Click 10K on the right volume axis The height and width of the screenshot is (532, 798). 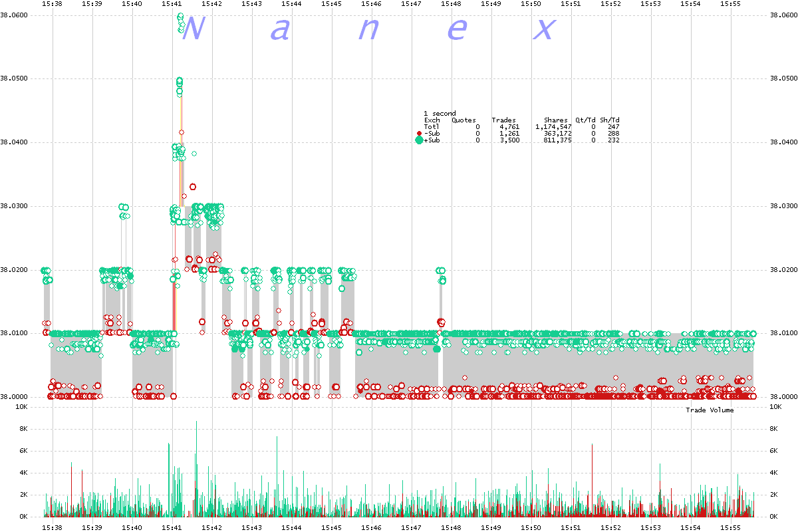[775, 407]
